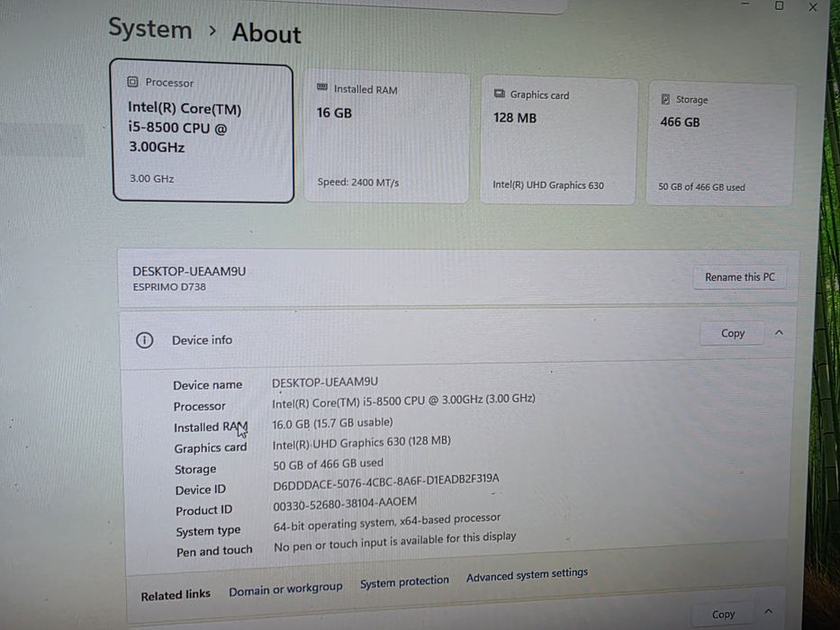Open Advanced system settings link
840x630 pixels.
[527, 575]
